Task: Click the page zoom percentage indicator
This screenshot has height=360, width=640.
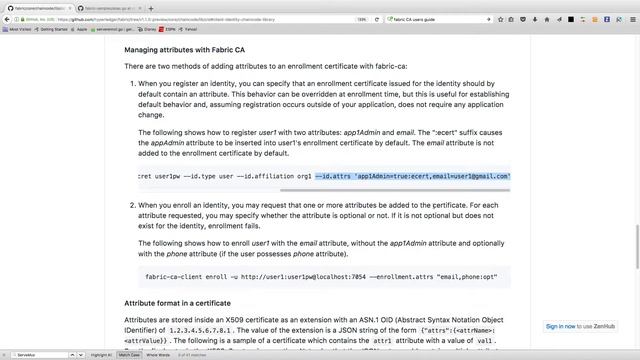Action: tap(362, 20)
